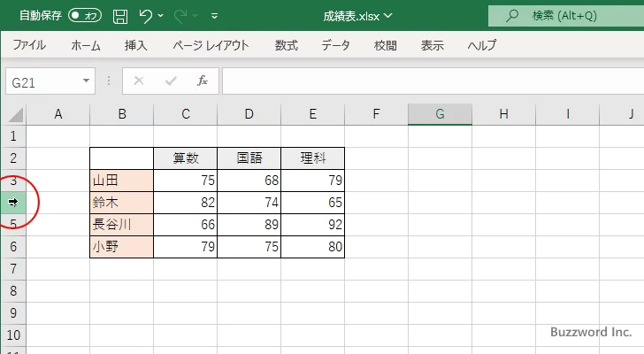Click cell containing 82
Viewport: 644px width, 354px height.
click(185, 203)
